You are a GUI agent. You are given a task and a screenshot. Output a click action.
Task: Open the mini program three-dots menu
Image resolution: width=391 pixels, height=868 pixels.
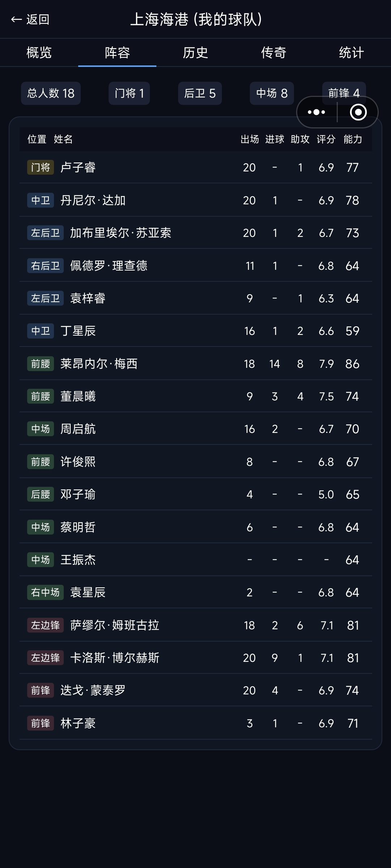(316, 112)
